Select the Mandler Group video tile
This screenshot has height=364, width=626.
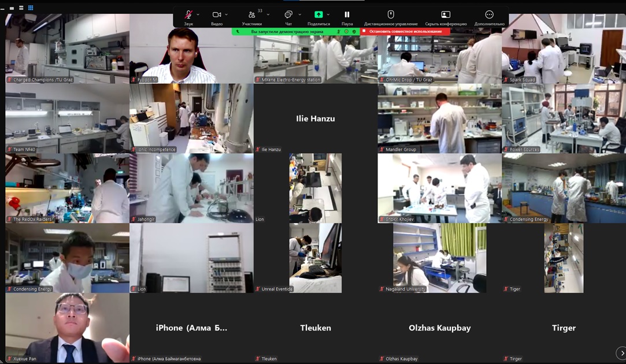pos(439,118)
